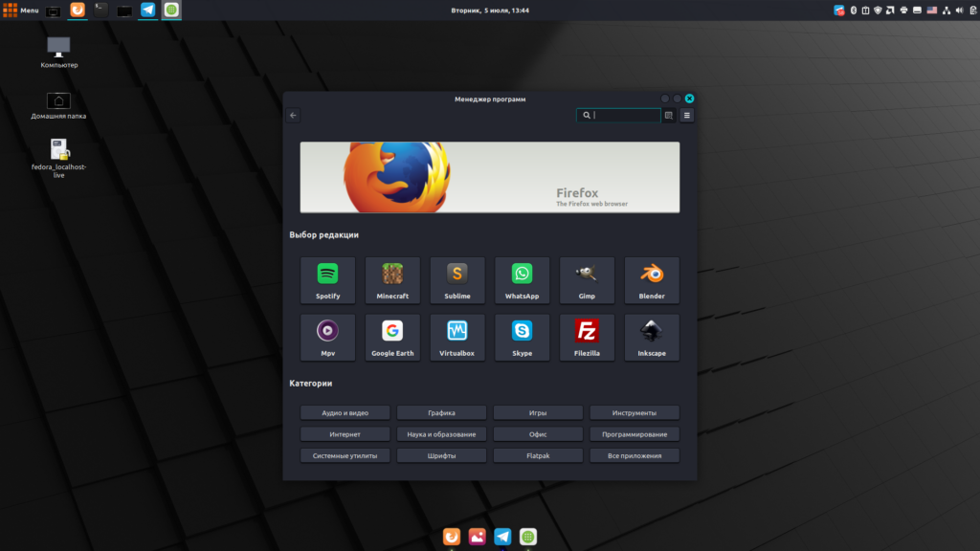Open the Skype app tile
Image resolution: width=980 pixels, height=551 pixels.
point(522,337)
